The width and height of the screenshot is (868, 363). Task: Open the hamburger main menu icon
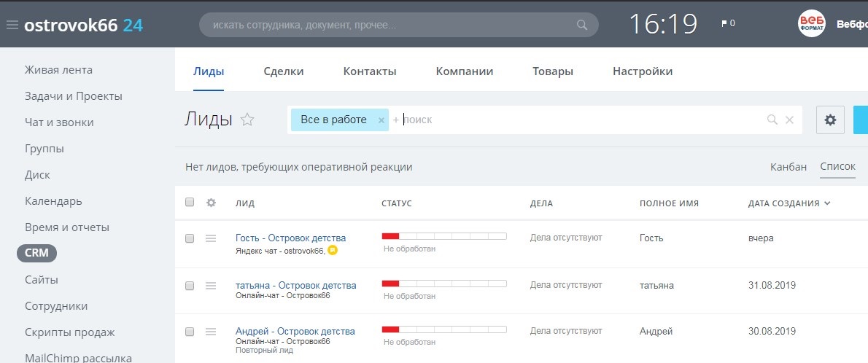click(x=12, y=25)
